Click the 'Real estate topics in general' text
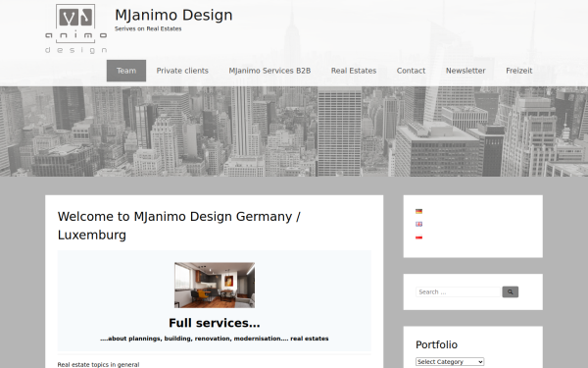This screenshot has height=368, width=588. point(98,365)
